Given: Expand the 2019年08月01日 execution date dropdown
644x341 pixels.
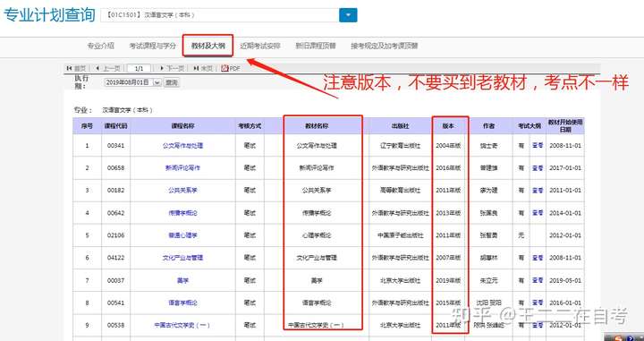Looking at the screenshot, I should (x=157, y=82).
